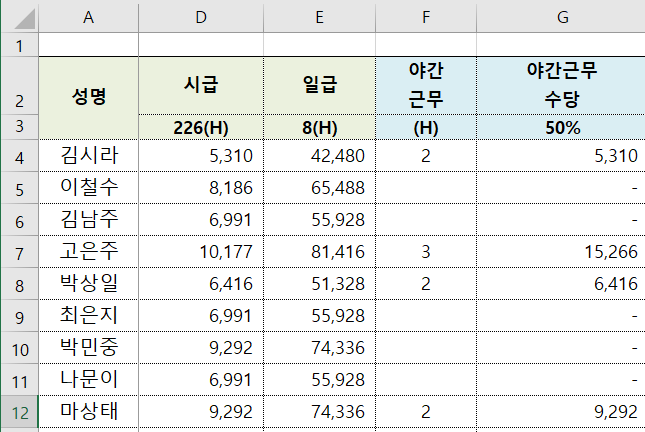Click hourly wage cell 8,186
645x432 pixels.
click(x=201, y=188)
